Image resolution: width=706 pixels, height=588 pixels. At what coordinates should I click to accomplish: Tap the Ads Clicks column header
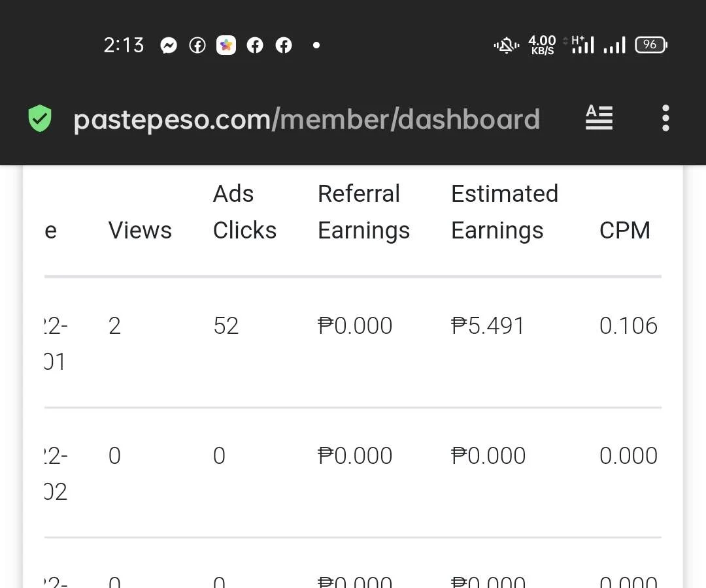[x=244, y=212]
